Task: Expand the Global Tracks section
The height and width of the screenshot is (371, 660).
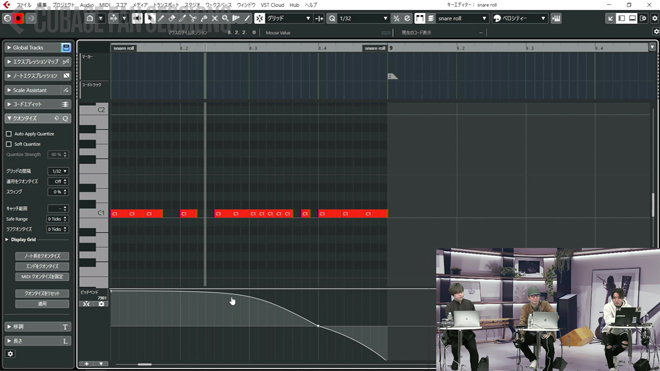Action: point(9,48)
